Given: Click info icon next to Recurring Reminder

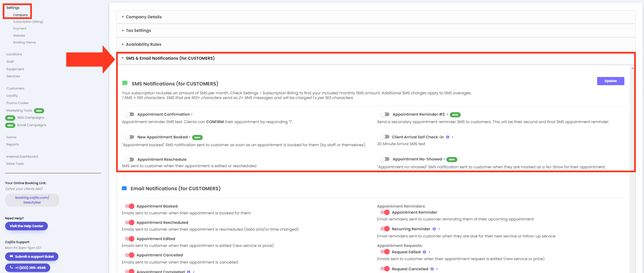Looking at the screenshot, I should click(434, 229).
